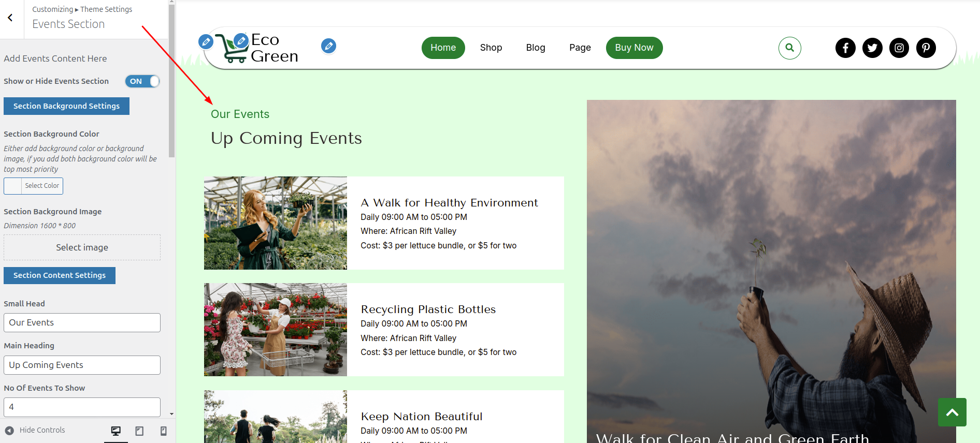
Task: Click the Our Events small heading
Action: 240,114
